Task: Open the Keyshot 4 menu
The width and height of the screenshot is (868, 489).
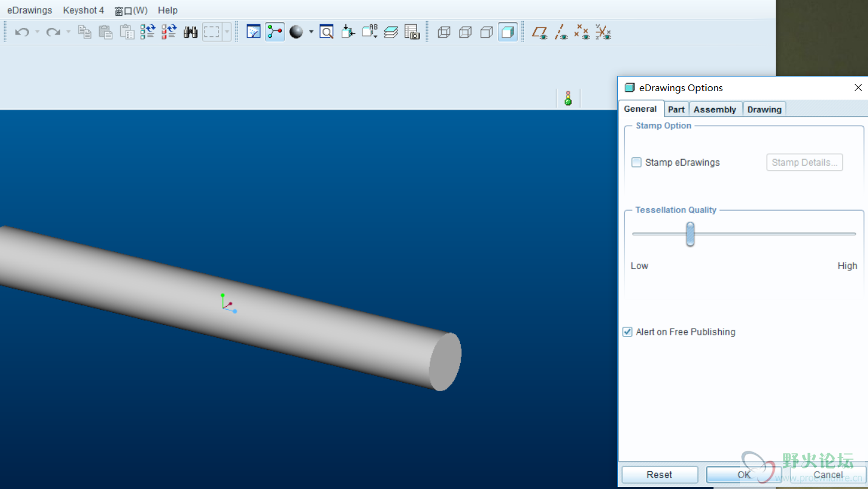Action: (x=84, y=10)
